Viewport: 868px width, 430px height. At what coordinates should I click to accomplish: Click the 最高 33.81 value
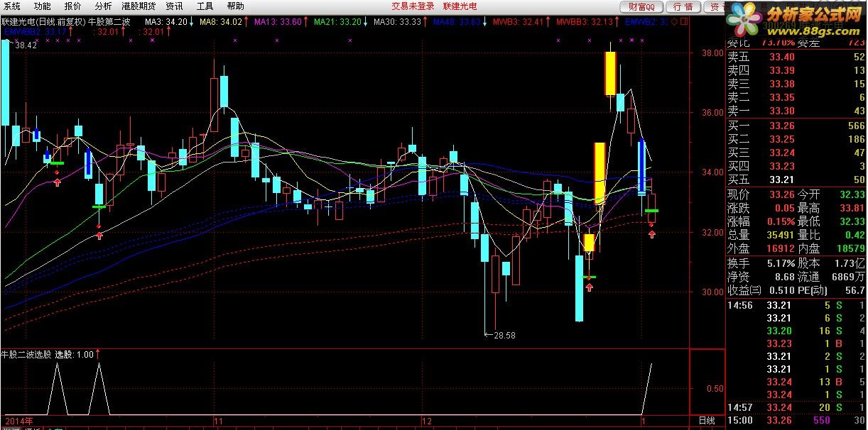(852, 208)
